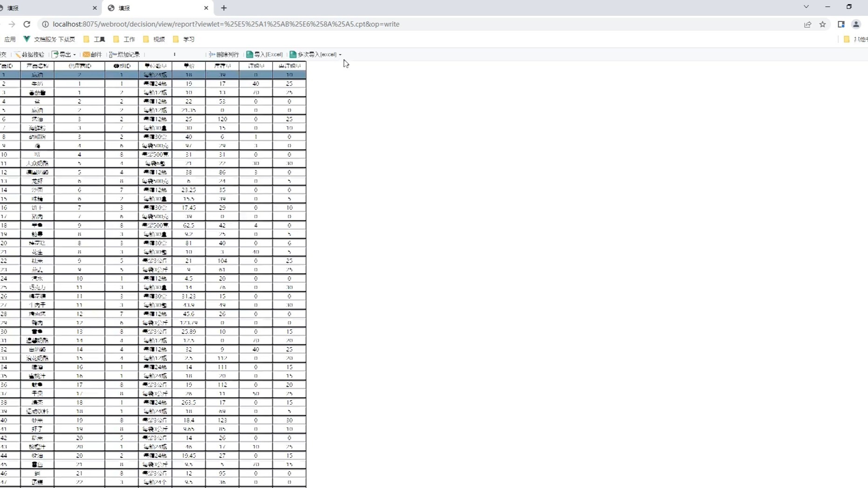Click the 单位数量 column header
Screen dimensions: 868x488
pos(155,66)
